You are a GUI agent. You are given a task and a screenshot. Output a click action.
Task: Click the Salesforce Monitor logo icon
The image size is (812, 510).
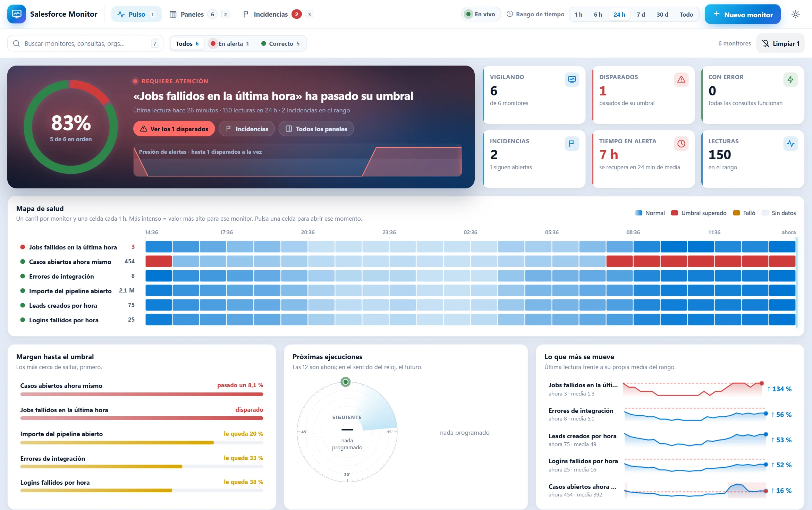click(16, 14)
